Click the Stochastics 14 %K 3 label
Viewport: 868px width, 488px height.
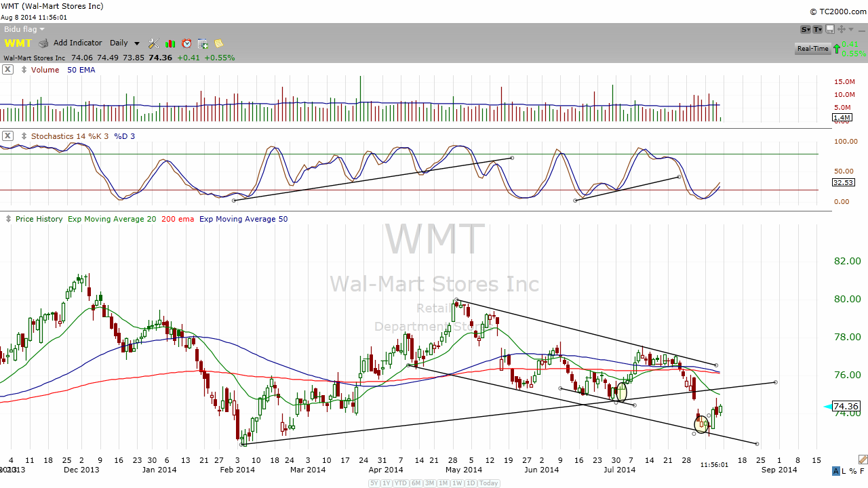(68, 136)
